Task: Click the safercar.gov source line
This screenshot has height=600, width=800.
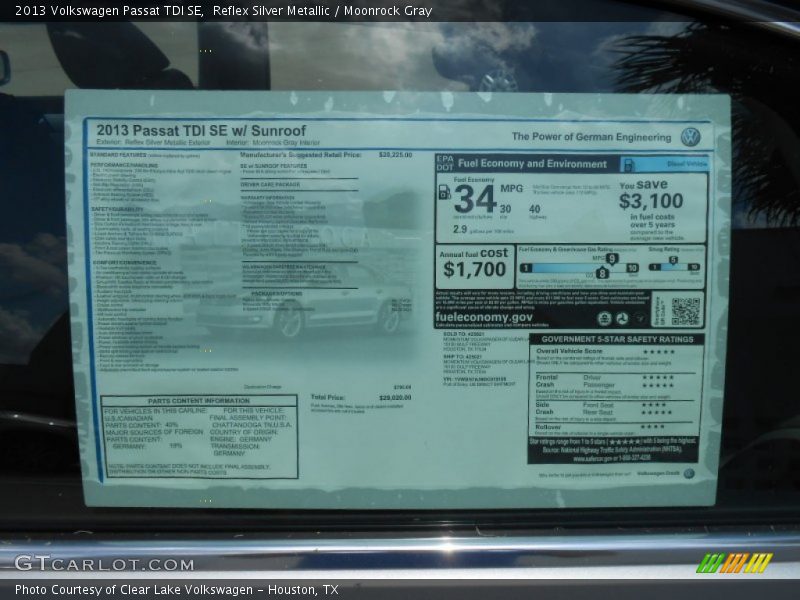Action: (x=614, y=458)
